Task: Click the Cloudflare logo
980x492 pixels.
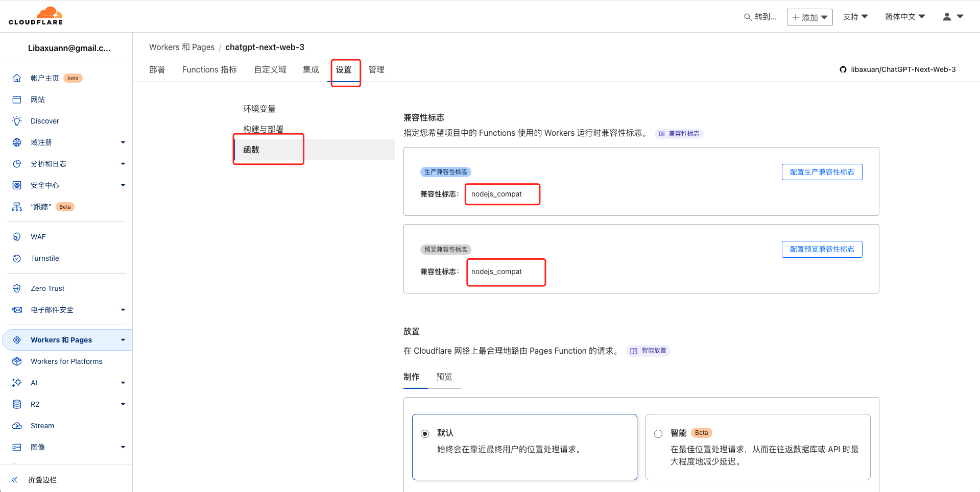Action: pyautogui.click(x=36, y=16)
